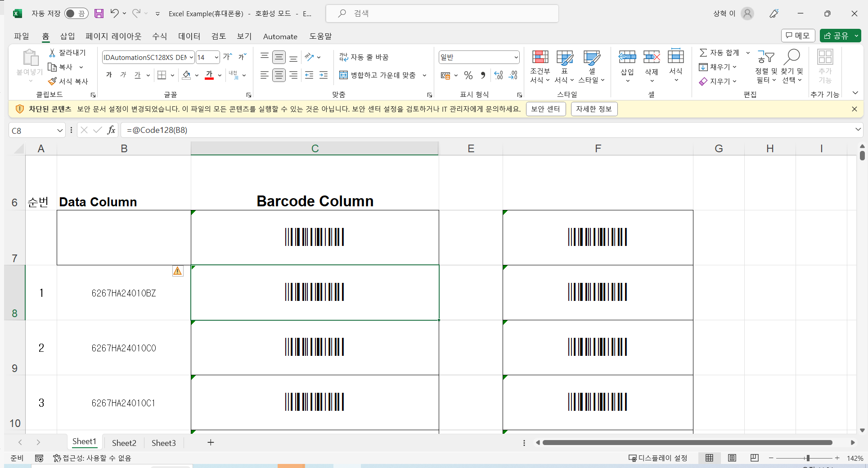The image size is (868, 468).
Task: Open Format as Table (표 서식)
Action: (x=564, y=67)
